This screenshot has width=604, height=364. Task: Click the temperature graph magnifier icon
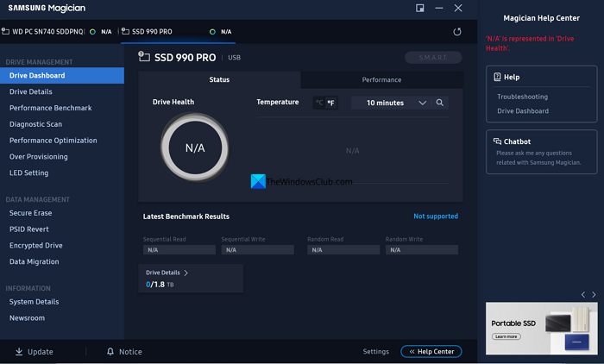click(439, 103)
